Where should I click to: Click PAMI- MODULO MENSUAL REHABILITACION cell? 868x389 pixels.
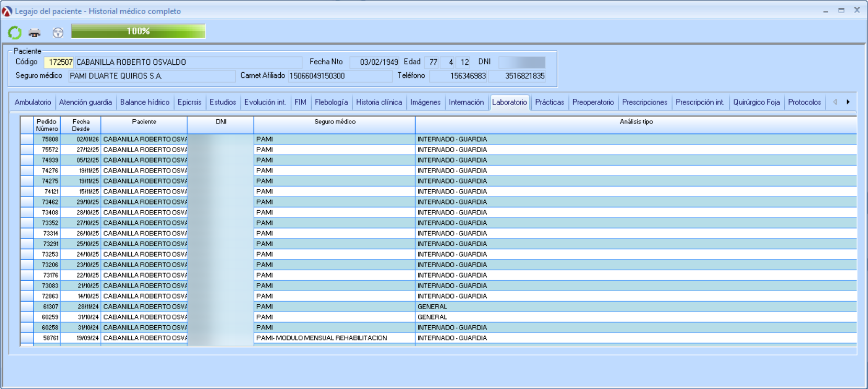pyautogui.click(x=335, y=338)
